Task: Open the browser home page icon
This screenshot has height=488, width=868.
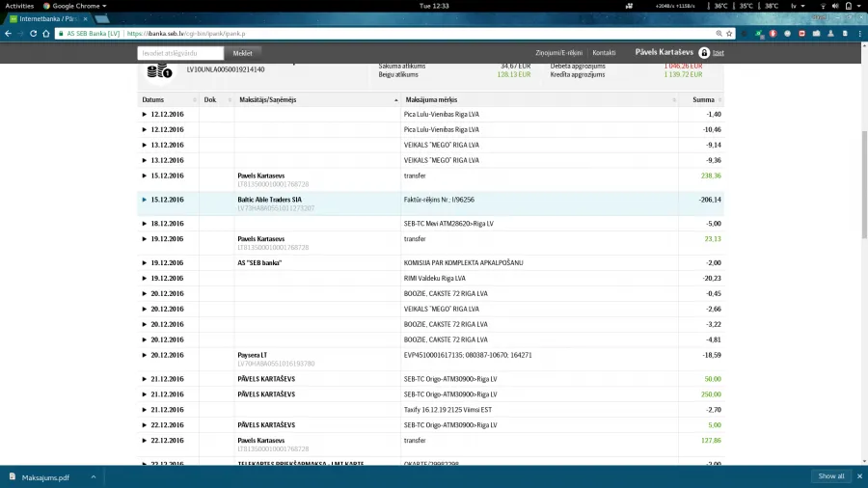Action: [x=46, y=34]
